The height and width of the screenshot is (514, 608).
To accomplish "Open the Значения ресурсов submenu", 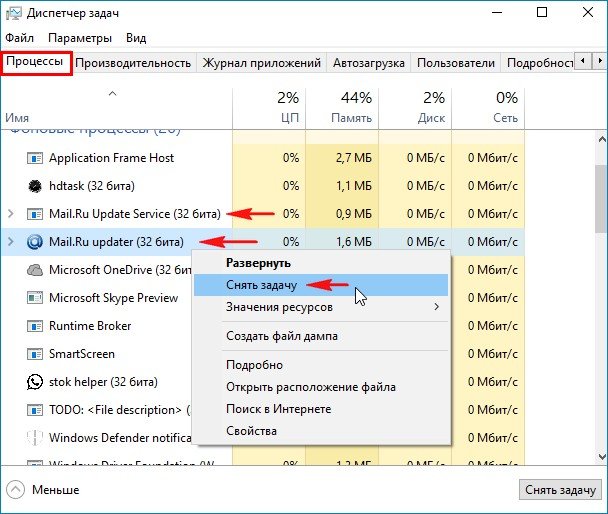I will tap(322, 307).
